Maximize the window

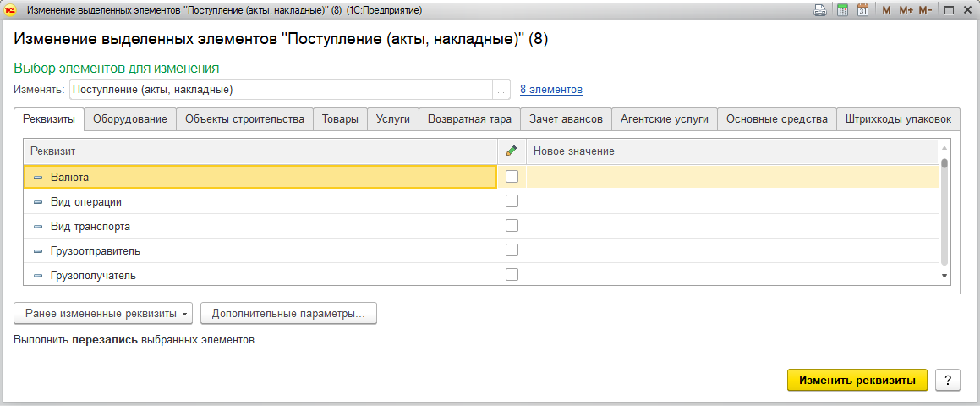pyautogui.click(x=948, y=10)
